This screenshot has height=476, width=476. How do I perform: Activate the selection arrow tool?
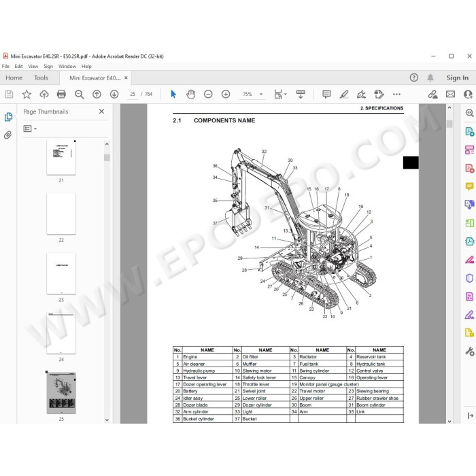pos(173,95)
